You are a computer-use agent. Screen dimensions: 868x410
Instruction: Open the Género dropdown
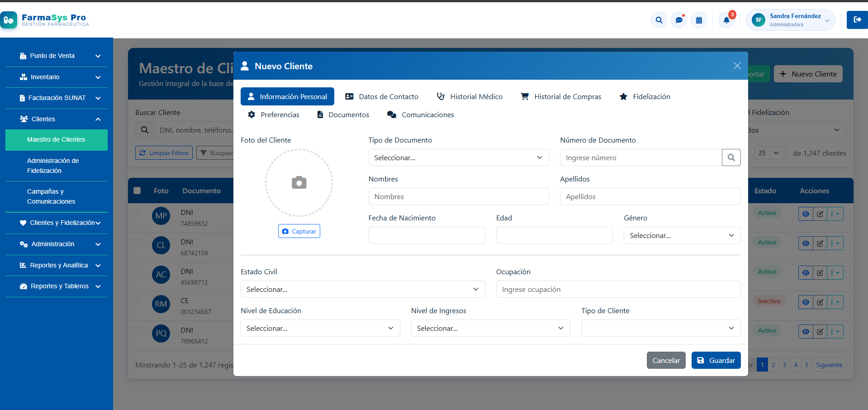(x=682, y=235)
